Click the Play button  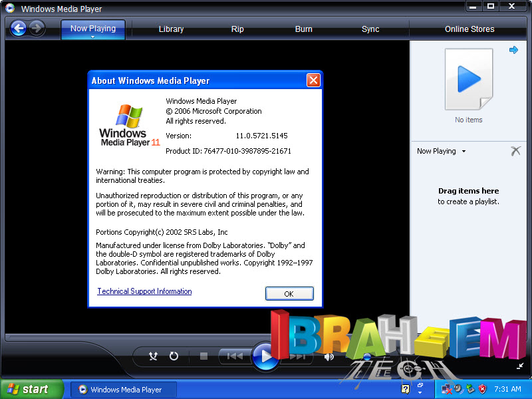[x=265, y=356]
